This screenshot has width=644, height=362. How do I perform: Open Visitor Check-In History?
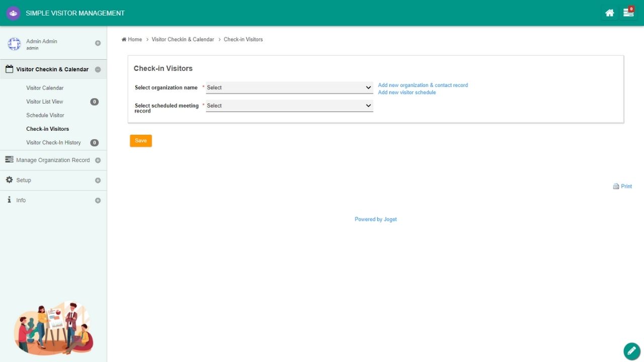click(53, 143)
